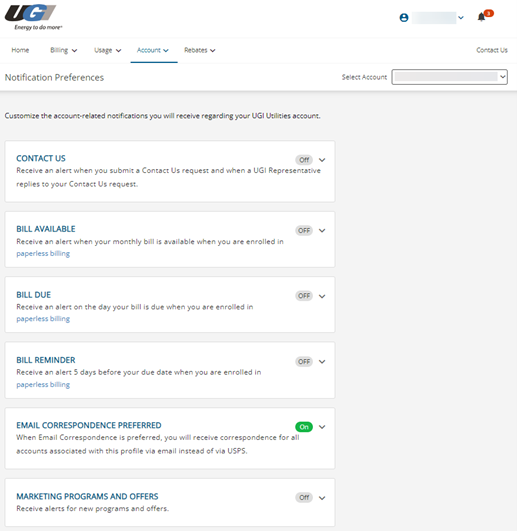517x531 pixels.
Task: Click the notification badge count on bell
Action: tap(489, 13)
